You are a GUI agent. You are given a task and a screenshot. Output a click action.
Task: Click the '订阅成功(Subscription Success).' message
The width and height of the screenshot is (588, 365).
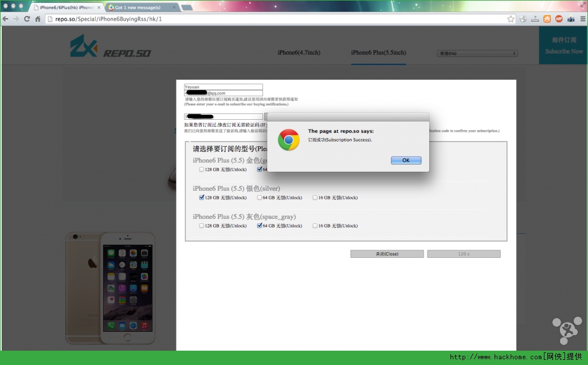coord(340,140)
